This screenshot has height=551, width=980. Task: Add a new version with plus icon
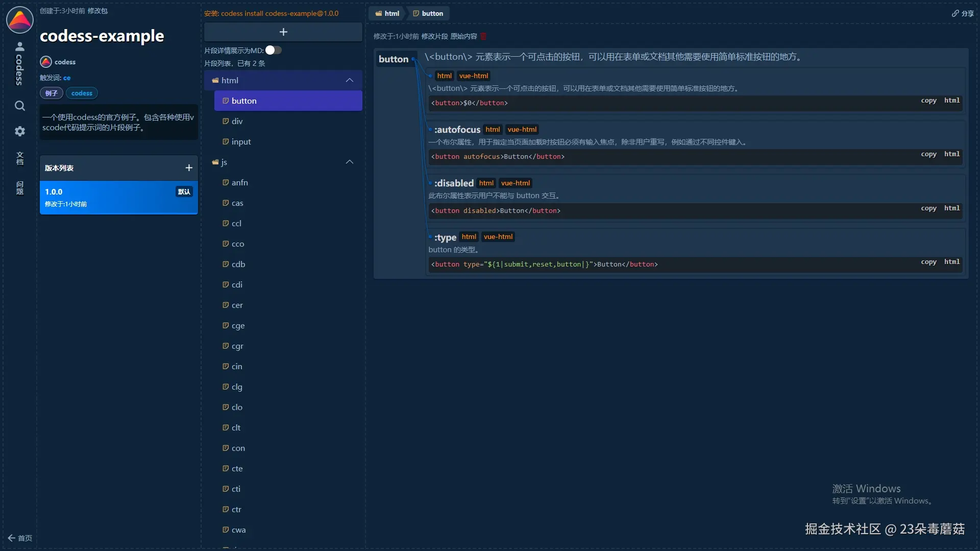189,168
